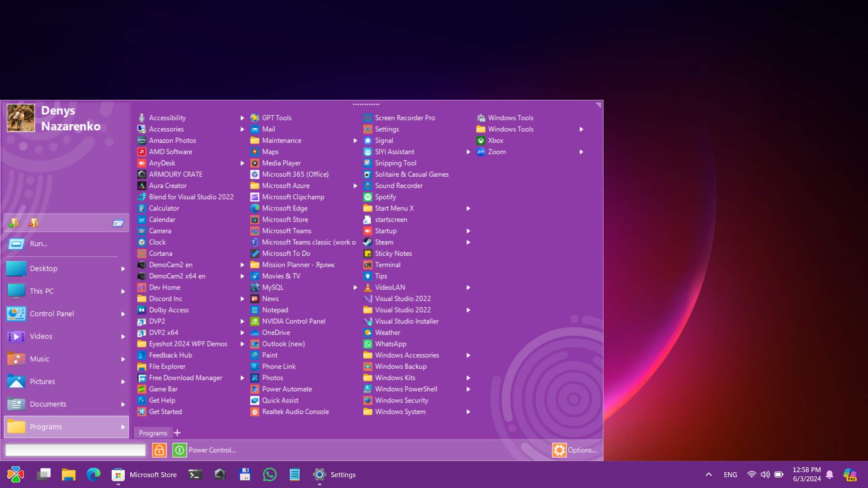868x488 pixels.
Task: Open the Xbox app entry
Action: coord(491,141)
